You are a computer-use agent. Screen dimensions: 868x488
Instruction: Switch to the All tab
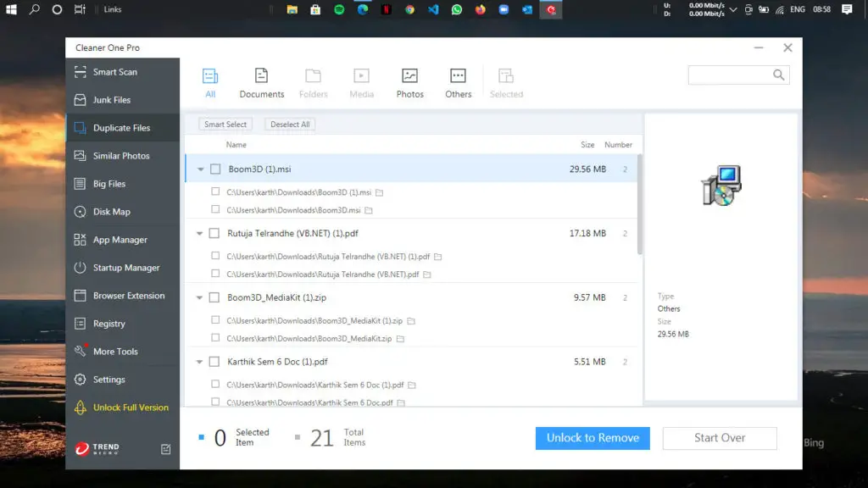point(210,83)
